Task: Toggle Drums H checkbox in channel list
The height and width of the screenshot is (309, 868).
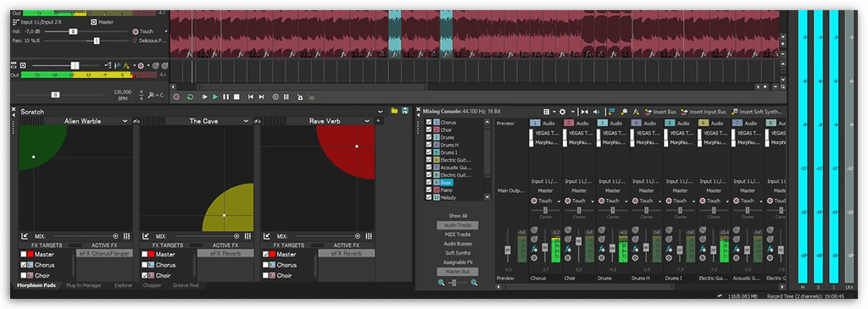Action: [x=428, y=145]
